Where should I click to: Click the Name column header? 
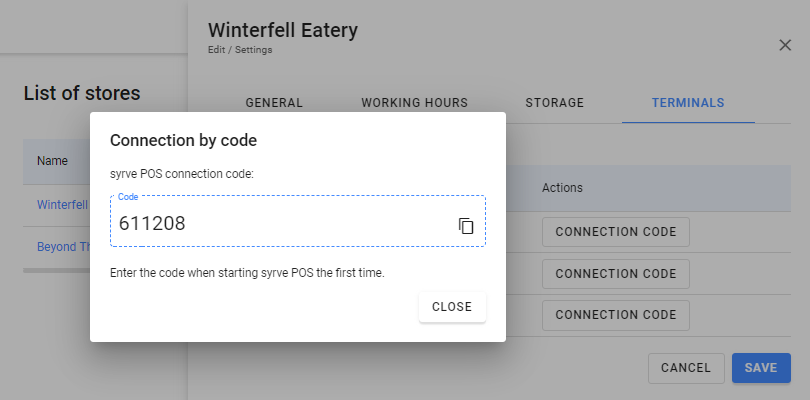coord(52,161)
